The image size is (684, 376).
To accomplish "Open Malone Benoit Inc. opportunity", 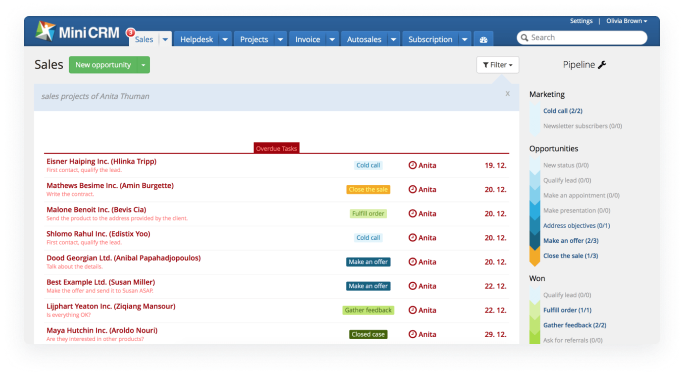I will 96,209.
